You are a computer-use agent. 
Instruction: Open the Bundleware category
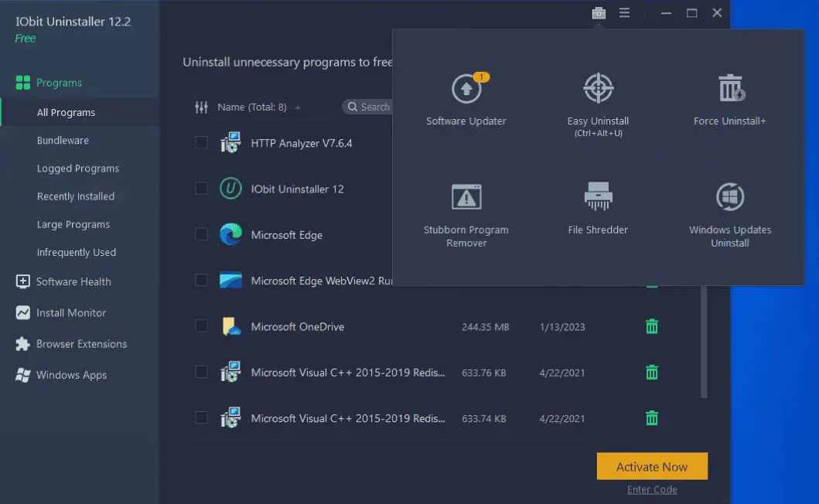63,141
